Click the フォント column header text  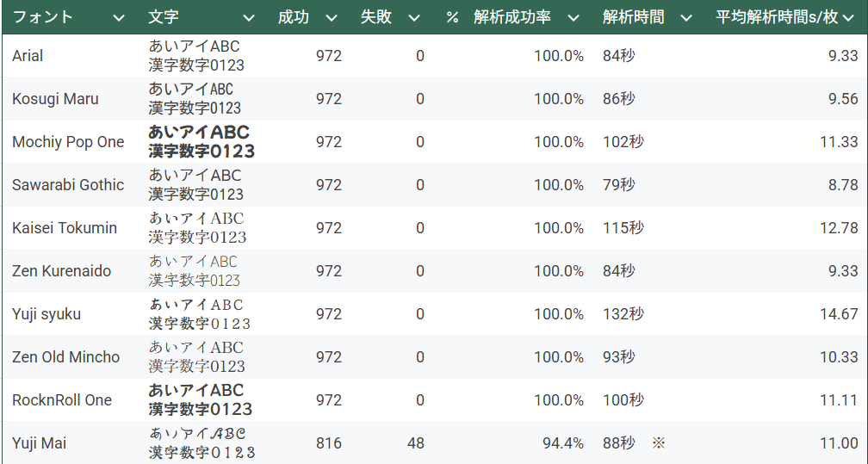tap(43, 17)
